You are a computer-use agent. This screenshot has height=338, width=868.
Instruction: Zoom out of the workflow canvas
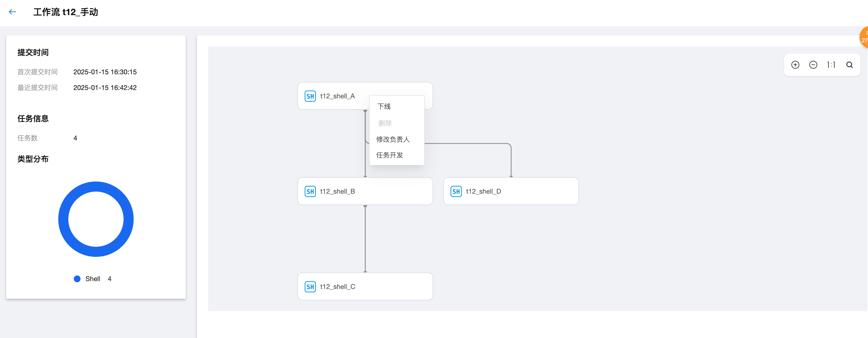tap(813, 65)
